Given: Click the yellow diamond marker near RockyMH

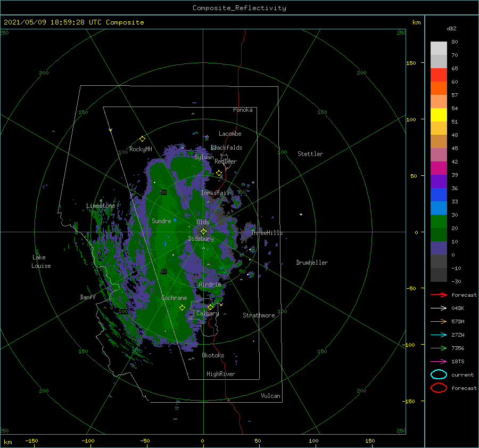Looking at the screenshot, I should [142, 139].
